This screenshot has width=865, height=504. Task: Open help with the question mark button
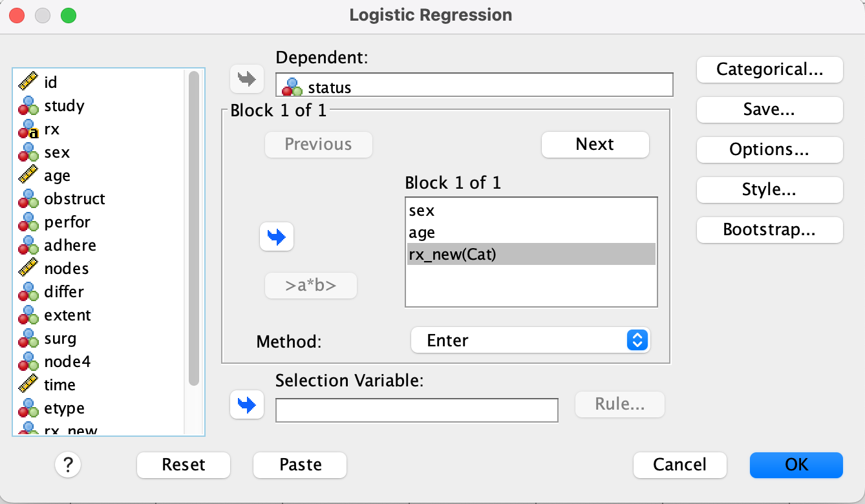[x=68, y=464]
